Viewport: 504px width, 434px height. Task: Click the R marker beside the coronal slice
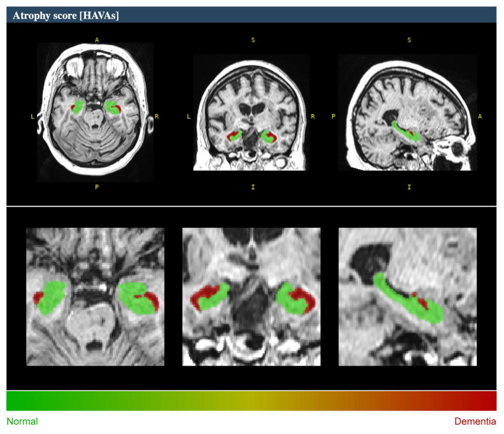pyautogui.click(x=313, y=117)
